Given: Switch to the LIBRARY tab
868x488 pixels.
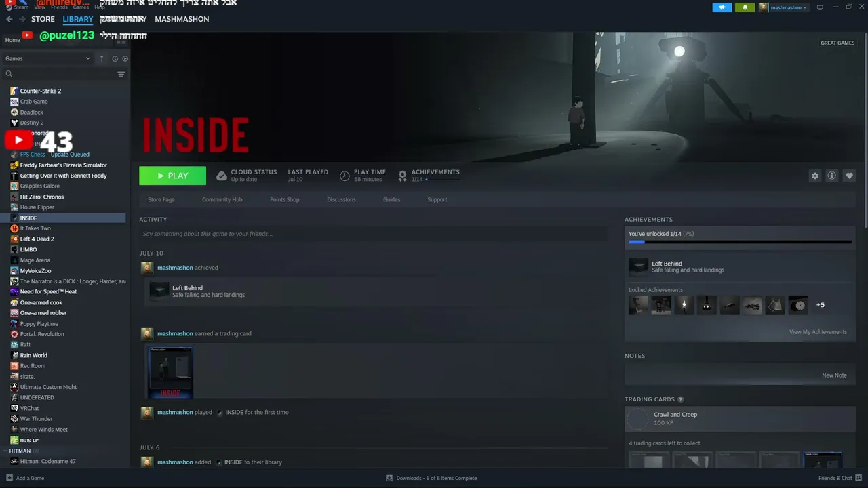Looking at the screenshot, I should [x=77, y=19].
